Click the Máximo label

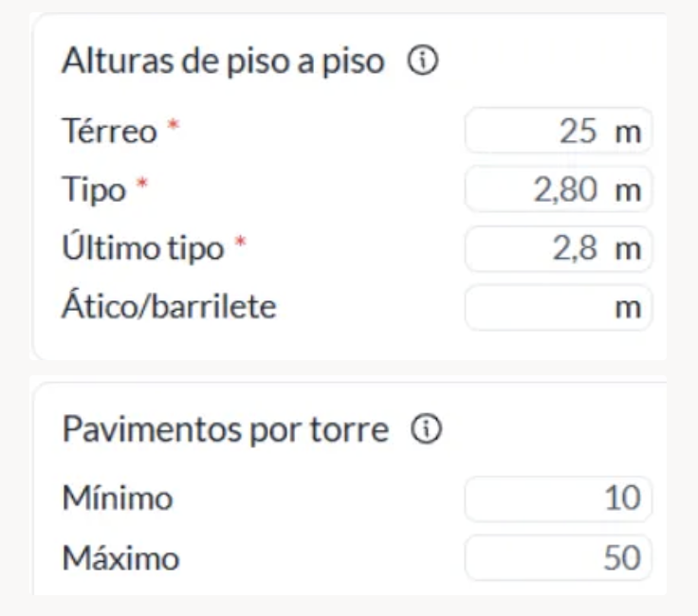(120, 558)
